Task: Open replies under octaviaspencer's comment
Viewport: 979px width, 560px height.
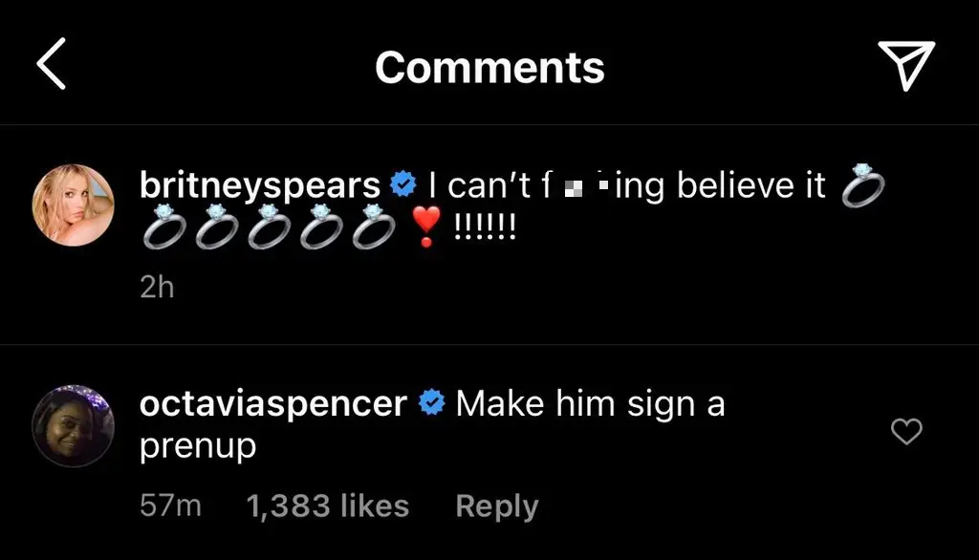Action: point(496,506)
